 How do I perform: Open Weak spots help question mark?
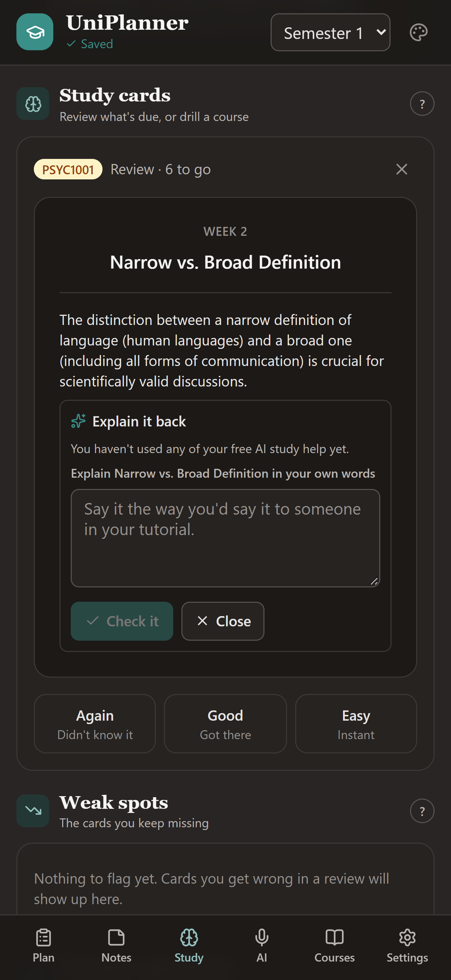[x=422, y=811]
